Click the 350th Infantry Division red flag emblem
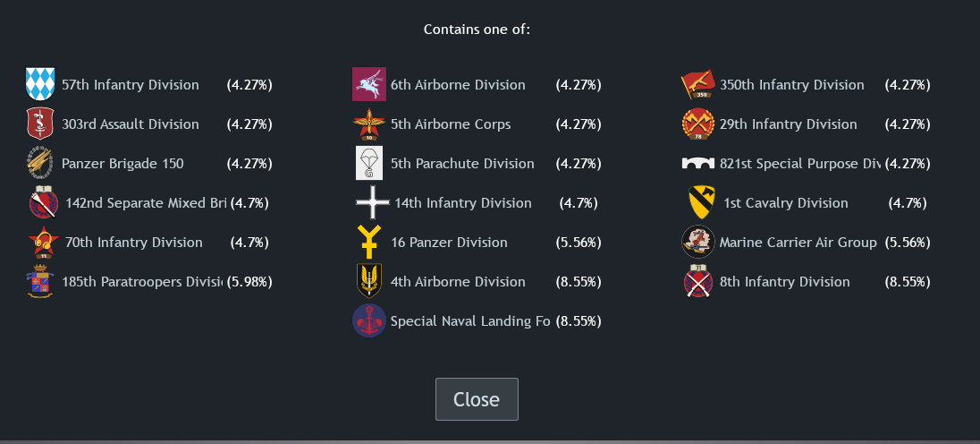This screenshot has height=444, width=980. click(698, 85)
